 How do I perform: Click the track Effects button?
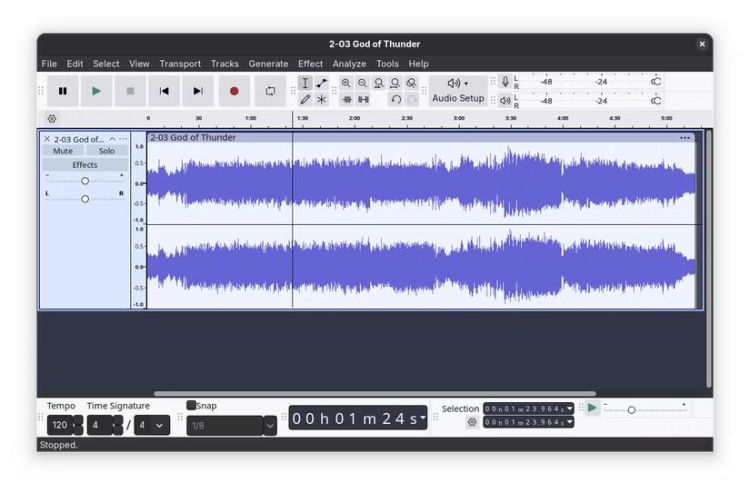(x=85, y=165)
